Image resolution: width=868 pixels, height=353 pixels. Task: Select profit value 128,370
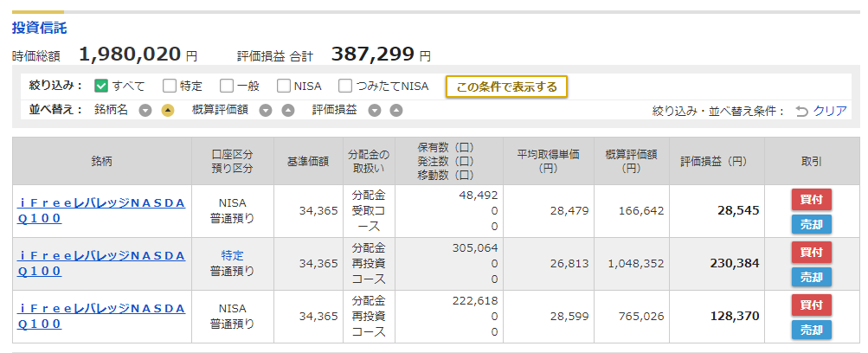click(x=735, y=316)
